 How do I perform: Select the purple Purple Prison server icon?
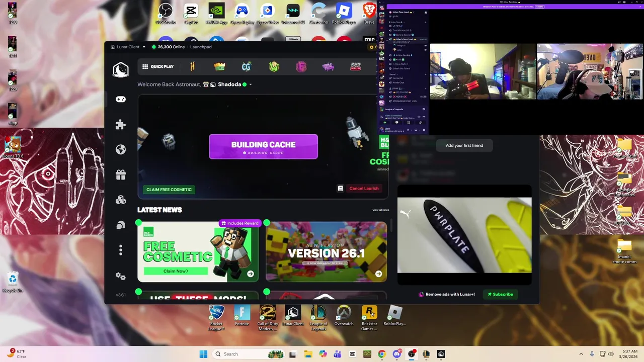pos(328,66)
